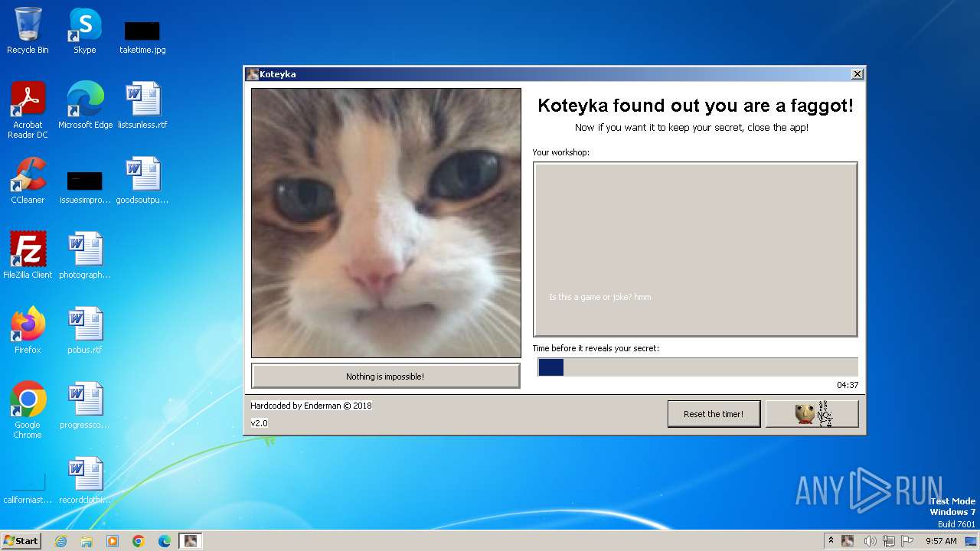Select Koteyka app in taskbar
Image resolution: width=980 pixels, height=551 pixels.
[191, 541]
